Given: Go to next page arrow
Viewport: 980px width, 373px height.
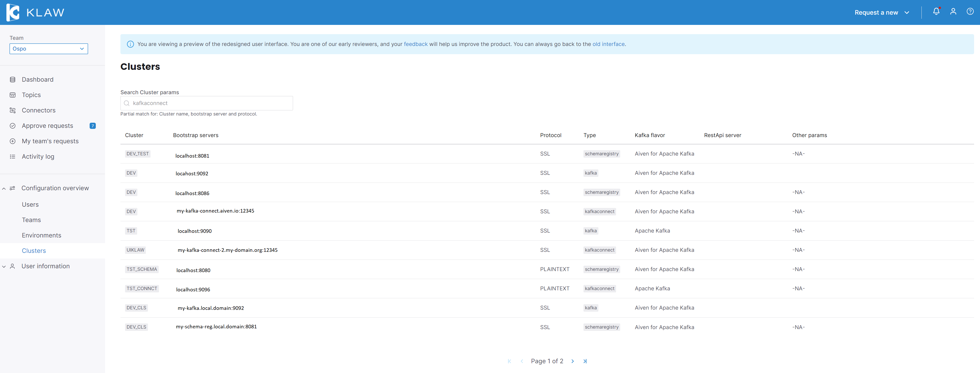Looking at the screenshot, I should (x=572, y=361).
